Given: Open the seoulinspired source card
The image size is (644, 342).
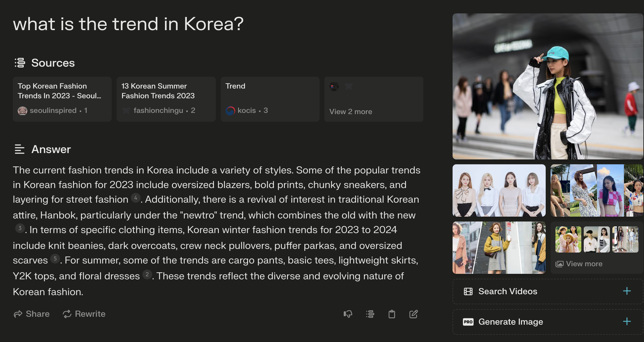Looking at the screenshot, I should click(x=62, y=99).
